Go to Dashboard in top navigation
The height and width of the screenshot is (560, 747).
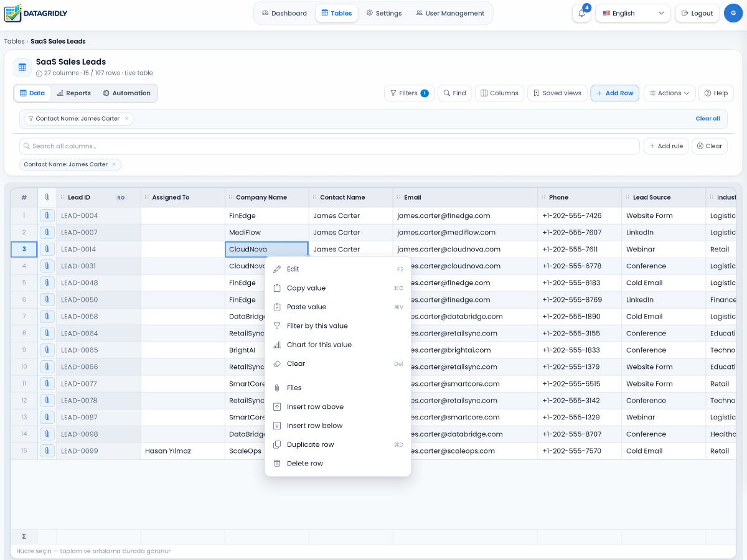[284, 13]
